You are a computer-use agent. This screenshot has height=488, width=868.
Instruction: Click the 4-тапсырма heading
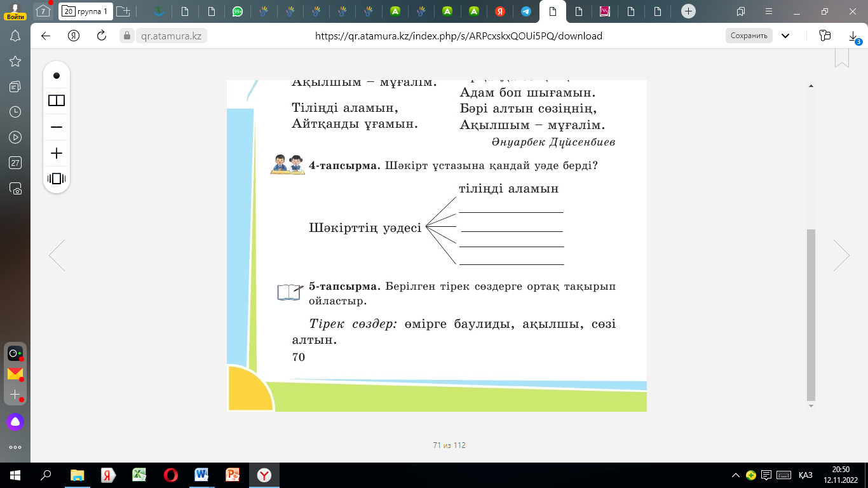tap(344, 165)
